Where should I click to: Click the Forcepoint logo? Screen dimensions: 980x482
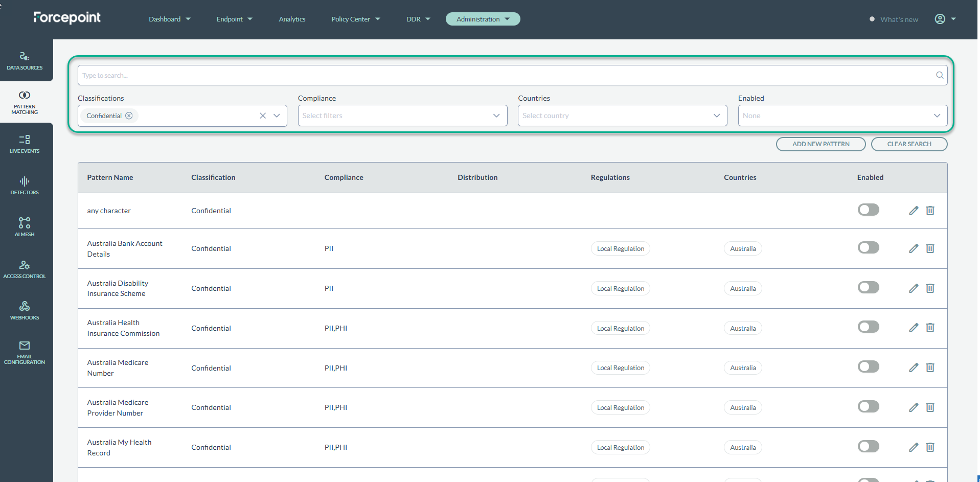click(67, 17)
